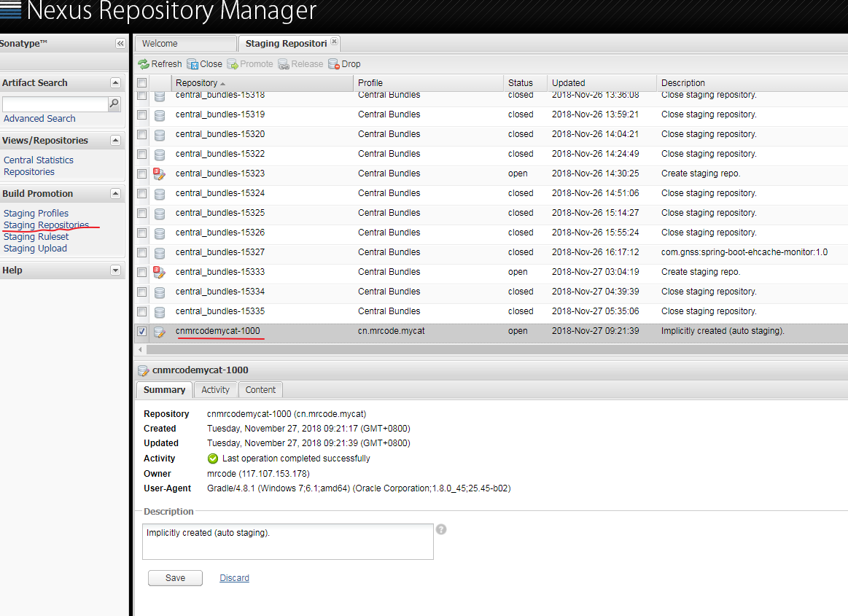Click inside the Description text area

pyautogui.click(x=288, y=541)
